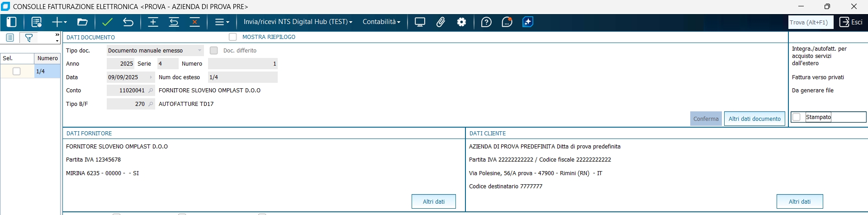Click the monitor screen icon
Image resolution: width=868 pixels, height=215 pixels.
tap(420, 22)
